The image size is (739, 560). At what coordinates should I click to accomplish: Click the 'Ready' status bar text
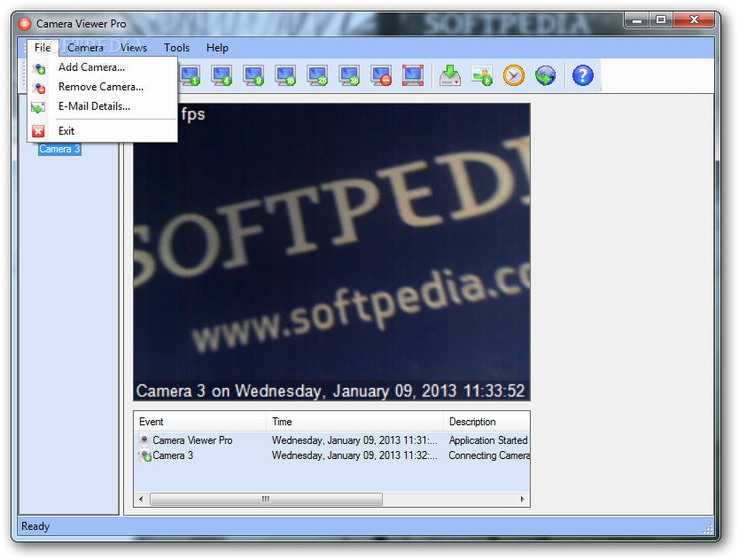tap(35, 526)
